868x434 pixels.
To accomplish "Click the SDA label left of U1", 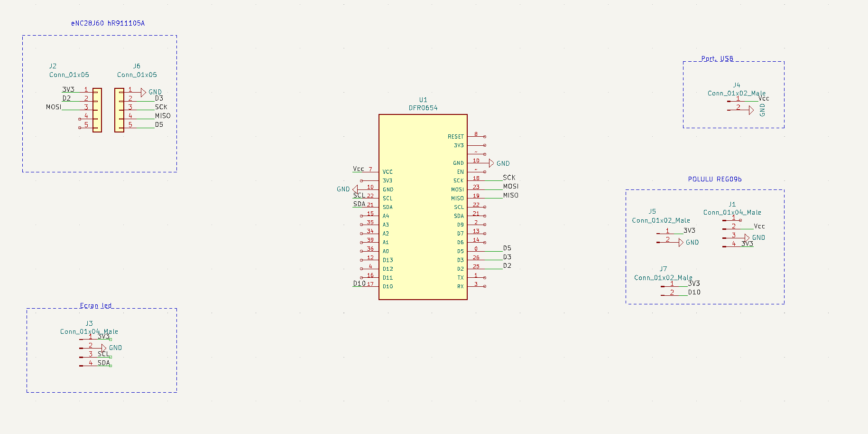I will (x=359, y=204).
